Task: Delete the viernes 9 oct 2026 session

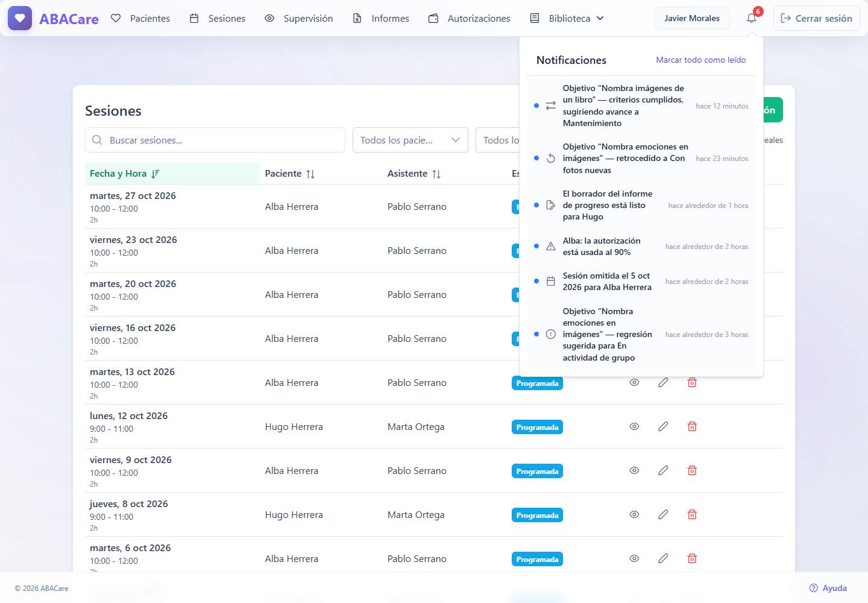Action: [692, 470]
